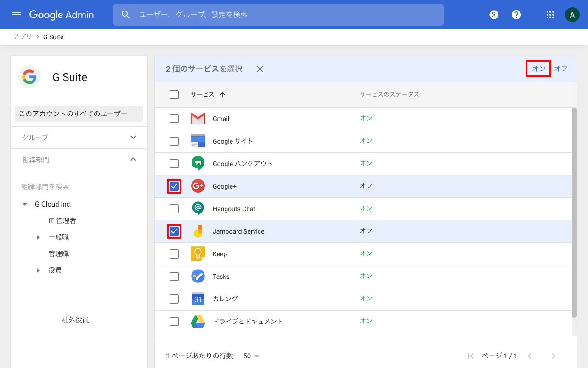Select このアカウントのすべてのユーザー
This screenshot has height=368, width=588.
point(79,114)
